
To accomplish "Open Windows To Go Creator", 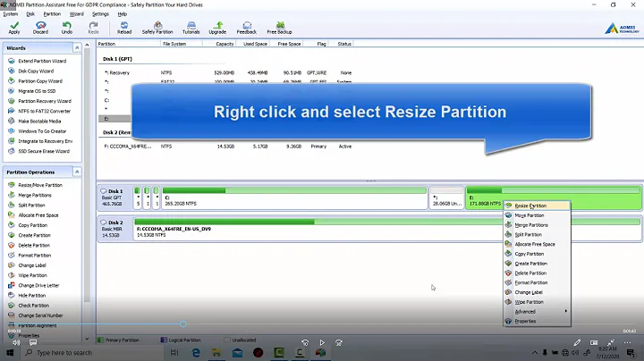I will point(37,131).
